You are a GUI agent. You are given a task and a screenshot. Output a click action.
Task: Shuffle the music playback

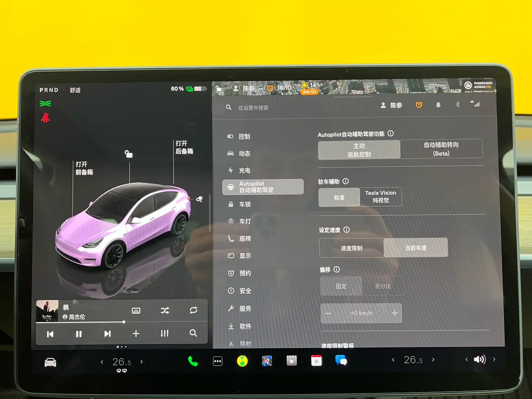coord(164,310)
